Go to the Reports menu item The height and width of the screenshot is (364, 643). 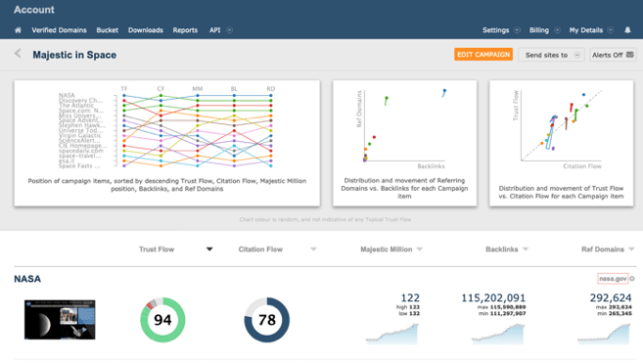pos(185,30)
